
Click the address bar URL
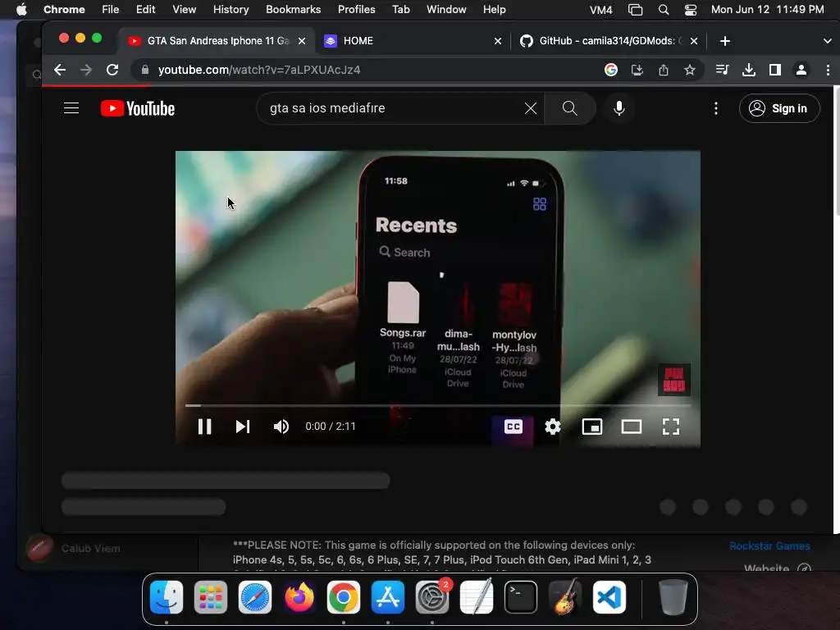[258, 70]
